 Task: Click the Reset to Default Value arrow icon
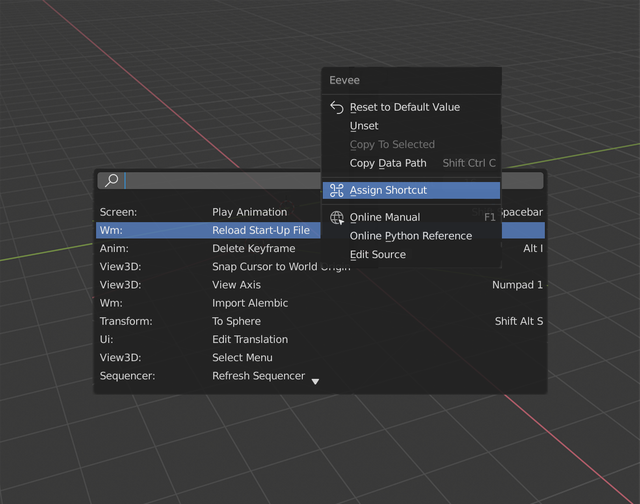pos(337,107)
